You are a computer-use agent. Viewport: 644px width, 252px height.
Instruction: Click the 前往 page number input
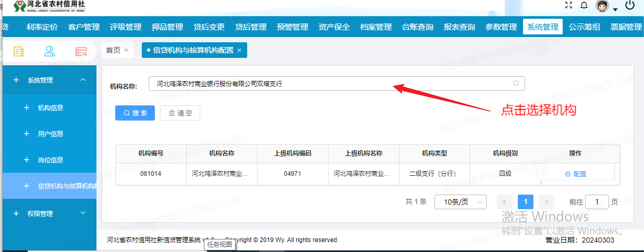click(x=597, y=202)
